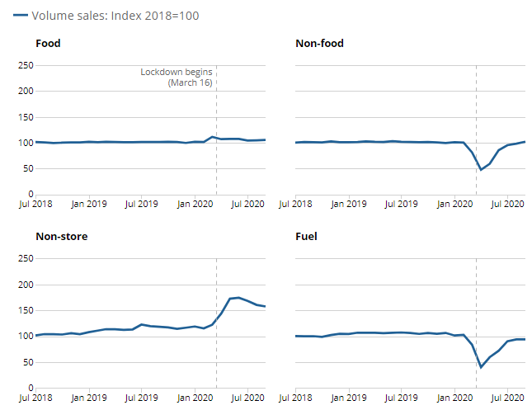Click the peak of the Non-store line
The image size is (532, 410).
point(238,297)
